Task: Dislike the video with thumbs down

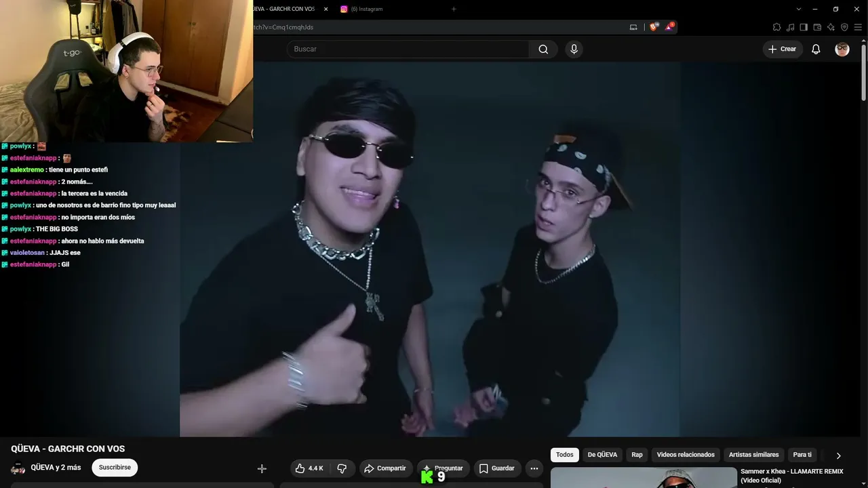Action: [x=342, y=468]
